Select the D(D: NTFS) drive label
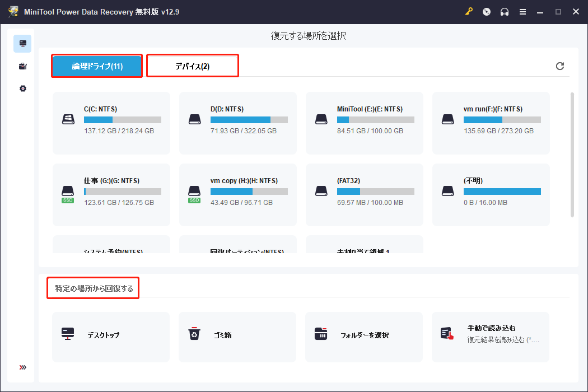 tap(227, 109)
